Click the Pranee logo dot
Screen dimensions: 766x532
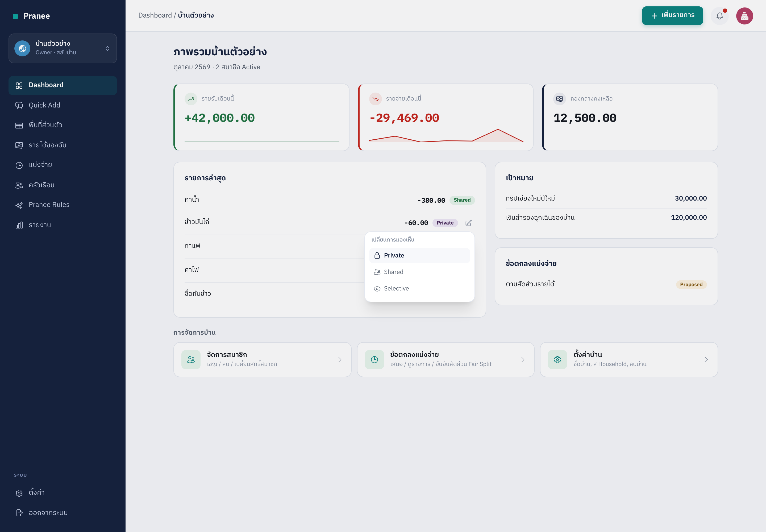point(15,16)
